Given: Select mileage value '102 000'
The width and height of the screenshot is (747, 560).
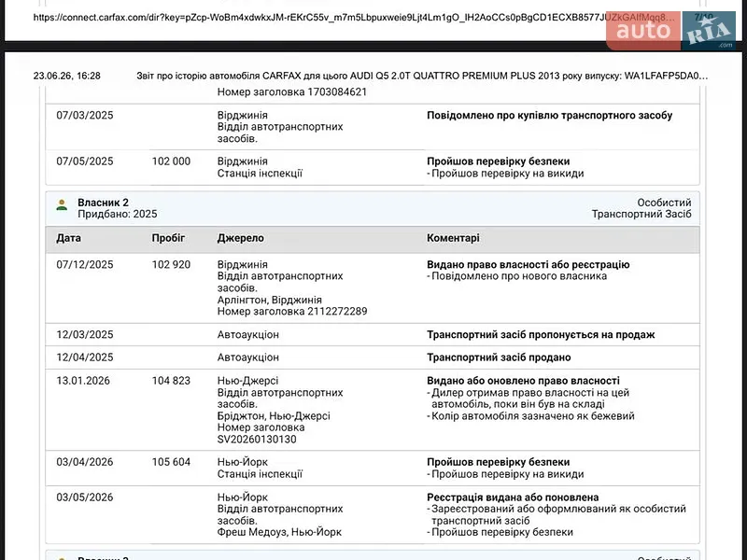Looking at the screenshot, I should (x=171, y=161).
